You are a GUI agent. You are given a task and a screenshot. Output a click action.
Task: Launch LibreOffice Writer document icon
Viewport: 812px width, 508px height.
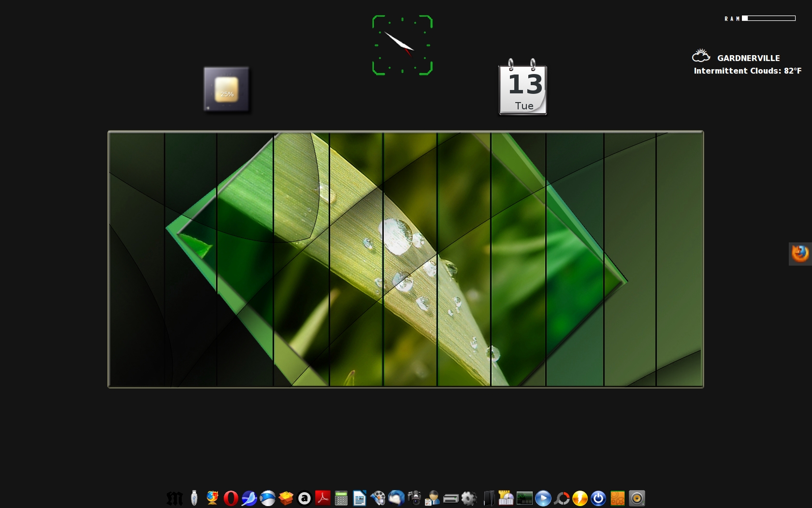coord(359,498)
